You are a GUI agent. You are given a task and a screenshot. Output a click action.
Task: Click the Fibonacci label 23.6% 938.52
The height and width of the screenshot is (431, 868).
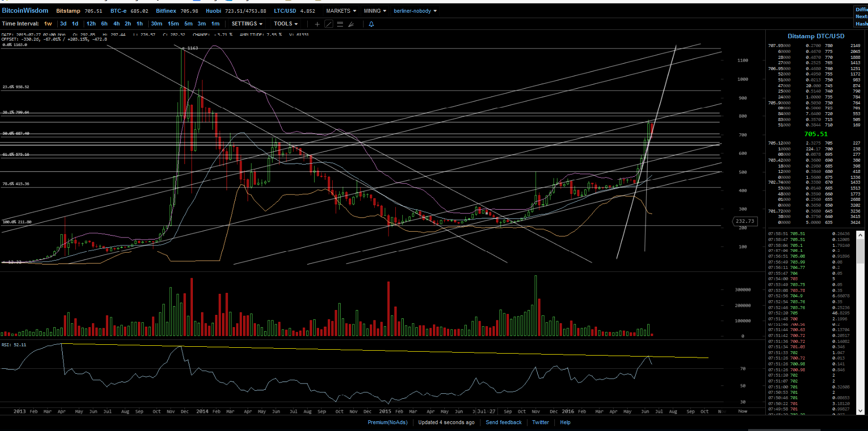16,87
